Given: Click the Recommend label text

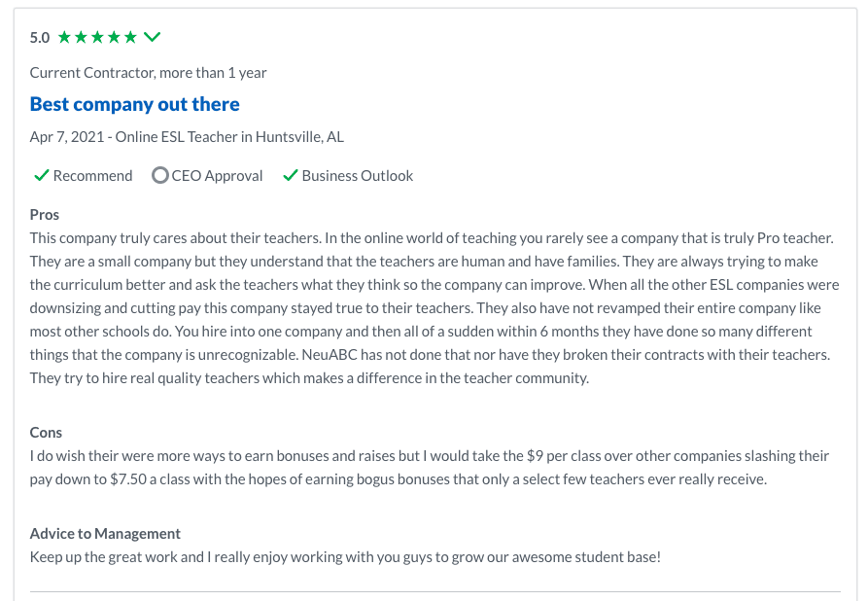Looking at the screenshot, I should 92,176.
